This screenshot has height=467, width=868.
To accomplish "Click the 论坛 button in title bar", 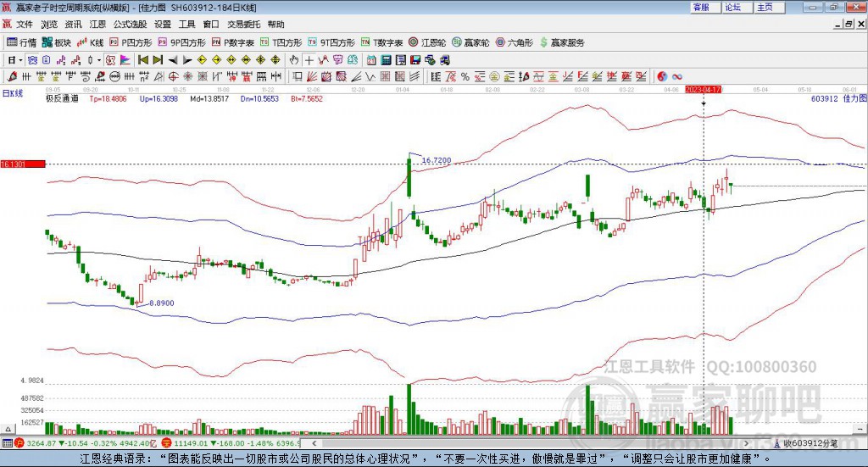I will [x=737, y=7].
